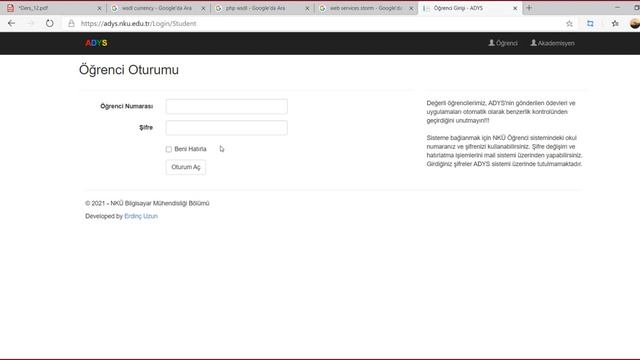Viewport: 640px width, 360px height.
Task: Switch to the web services storm tab
Action: pos(365,8)
